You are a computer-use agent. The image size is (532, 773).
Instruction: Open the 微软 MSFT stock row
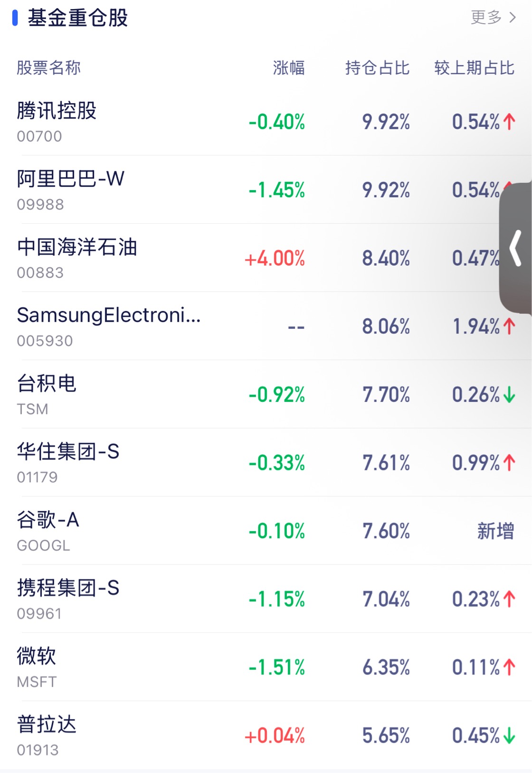(37, 657)
